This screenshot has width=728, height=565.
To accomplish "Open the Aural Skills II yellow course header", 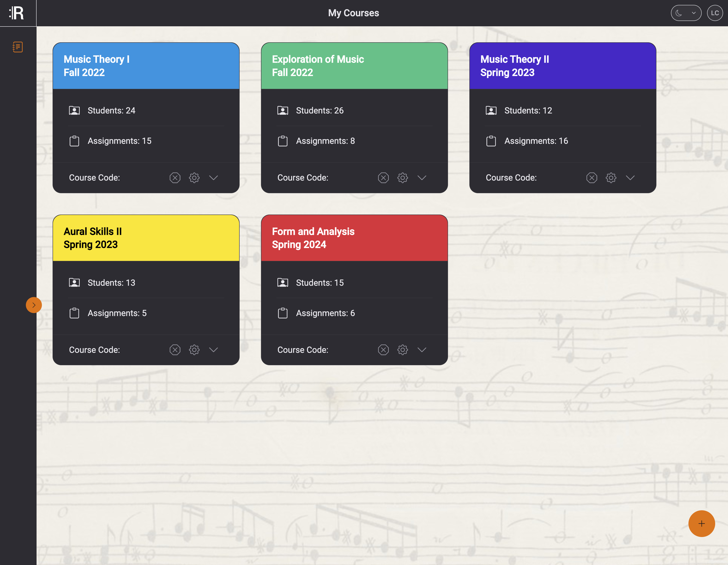I will click(x=146, y=238).
